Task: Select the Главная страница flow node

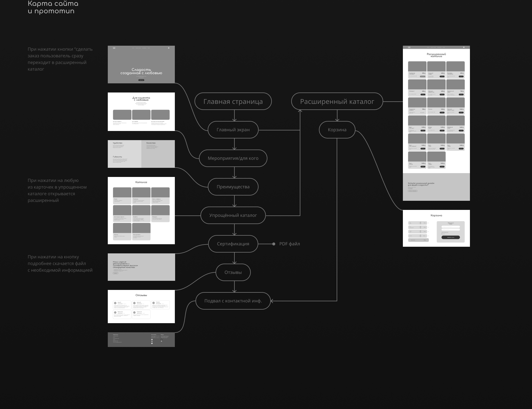Action: (233, 101)
